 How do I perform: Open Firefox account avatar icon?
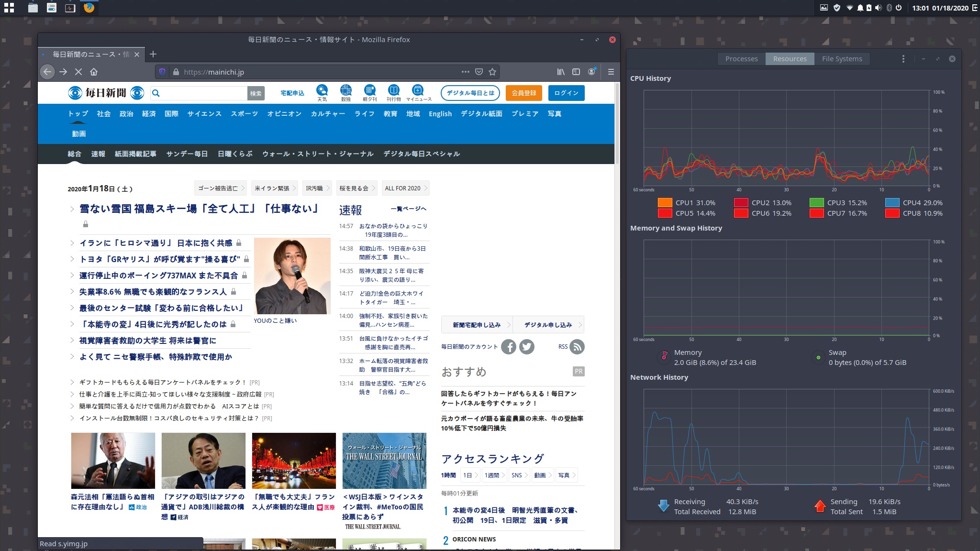(x=592, y=72)
